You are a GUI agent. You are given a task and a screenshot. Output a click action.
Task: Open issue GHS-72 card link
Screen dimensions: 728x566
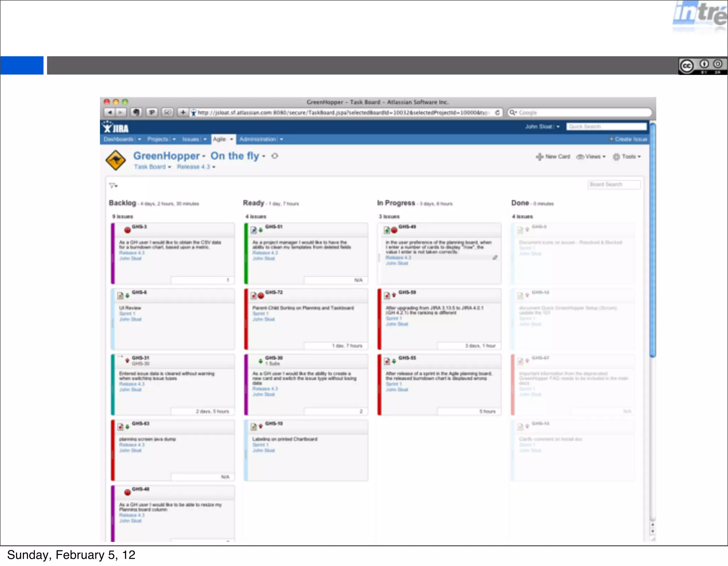click(274, 292)
